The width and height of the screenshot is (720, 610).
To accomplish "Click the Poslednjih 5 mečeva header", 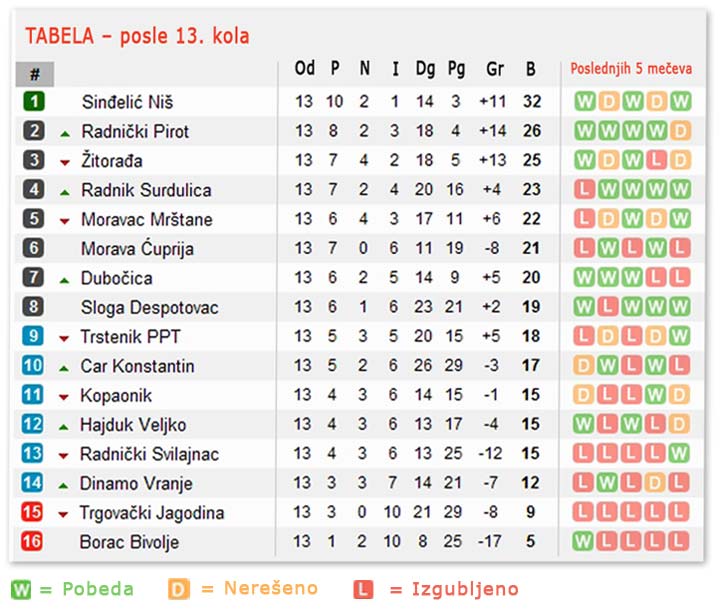I will 631,69.
